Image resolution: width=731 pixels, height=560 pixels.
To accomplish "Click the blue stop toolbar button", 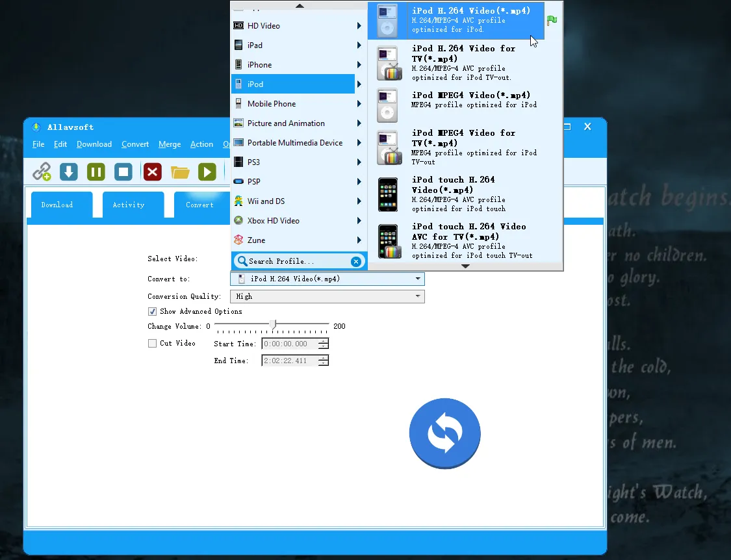I will (123, 172).
